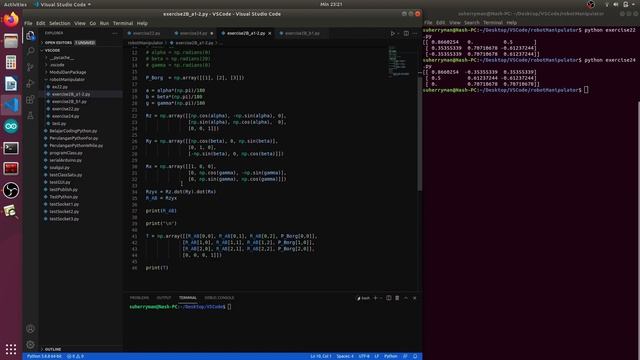Screen dimensions: 640x360
Task: Expand the .vscode folder
Action: (57, 65)
